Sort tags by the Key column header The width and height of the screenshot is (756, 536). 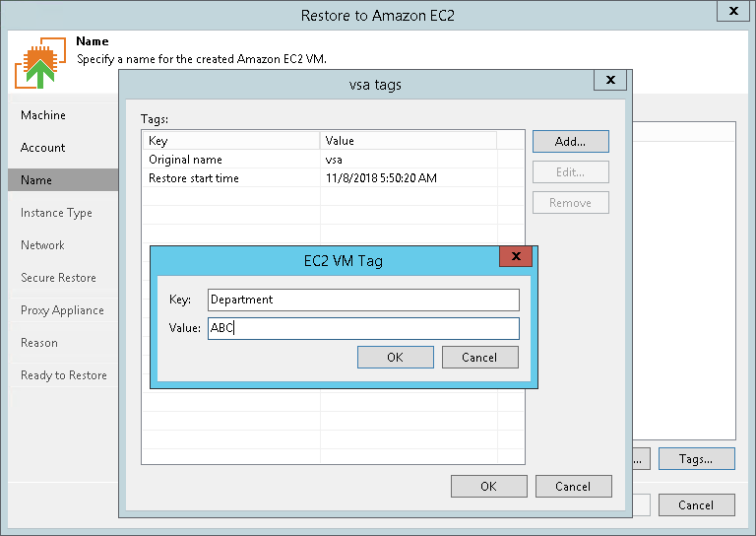pyautogui.click(x=229, y=141)
